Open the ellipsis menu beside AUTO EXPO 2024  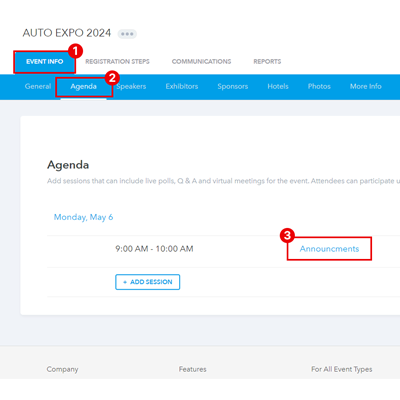(127, 34)
